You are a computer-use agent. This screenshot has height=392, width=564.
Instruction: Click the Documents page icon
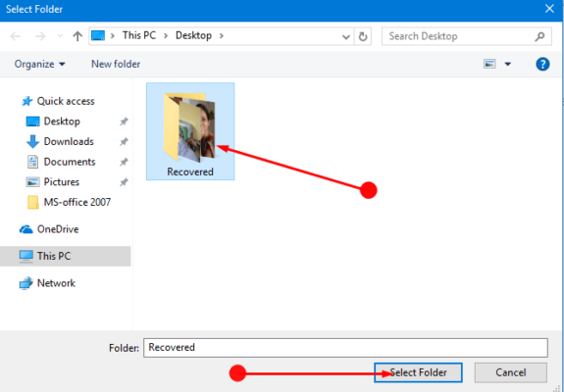click(x=32, y=162)
